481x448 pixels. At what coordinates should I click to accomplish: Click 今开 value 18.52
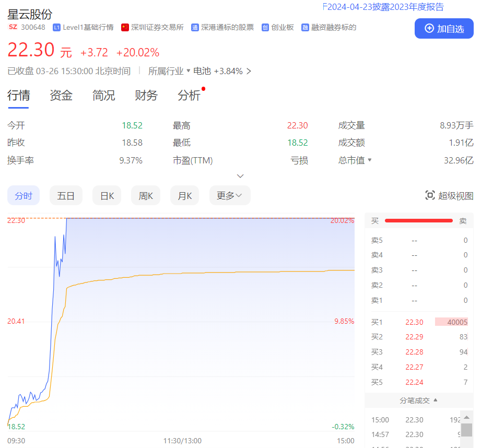click(x=132, y=125)
